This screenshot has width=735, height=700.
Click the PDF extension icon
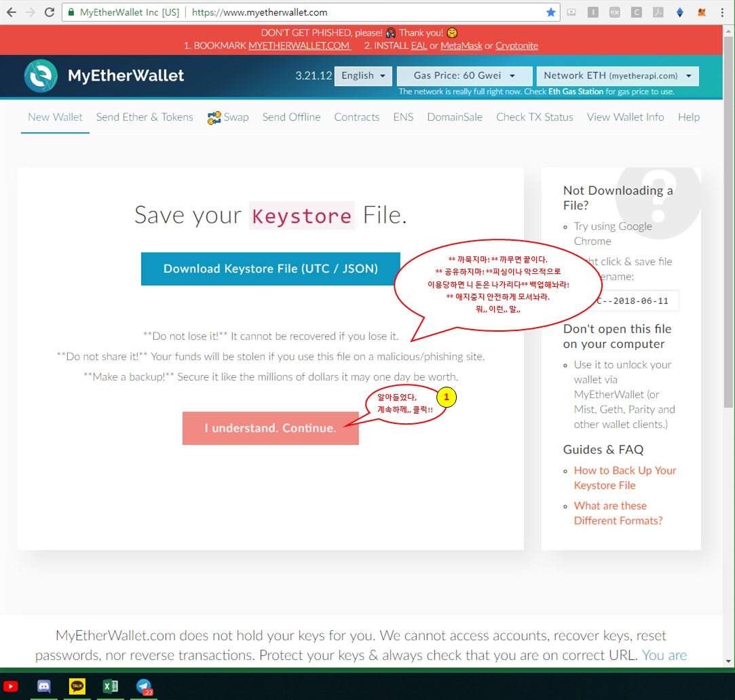(x=658, y=13)
